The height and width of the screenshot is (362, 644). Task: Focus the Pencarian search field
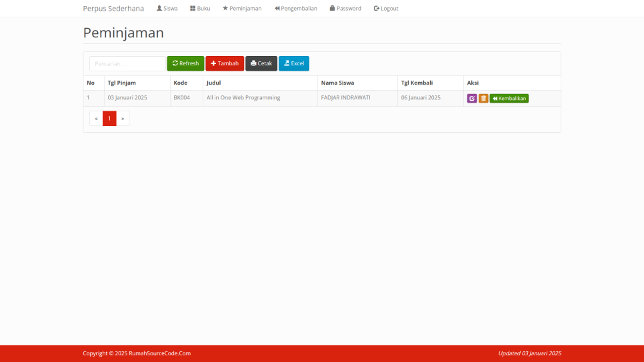[x=127, y=63]
